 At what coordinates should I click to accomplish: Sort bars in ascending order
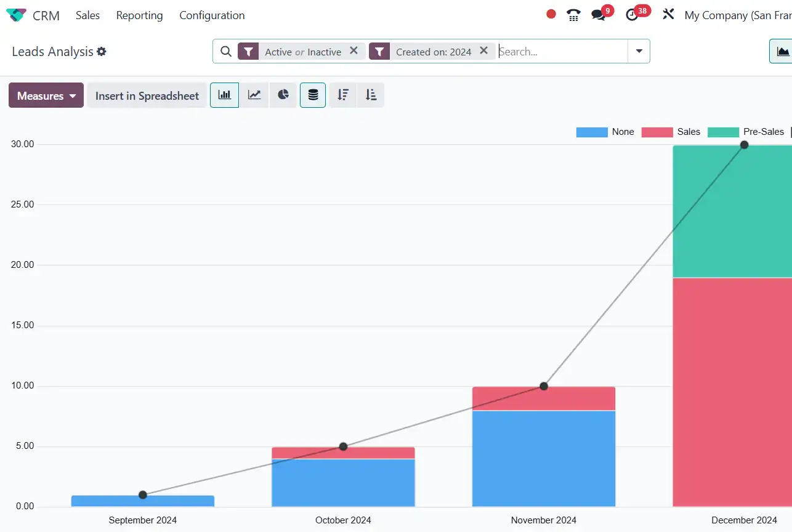[x=371, y=95]
